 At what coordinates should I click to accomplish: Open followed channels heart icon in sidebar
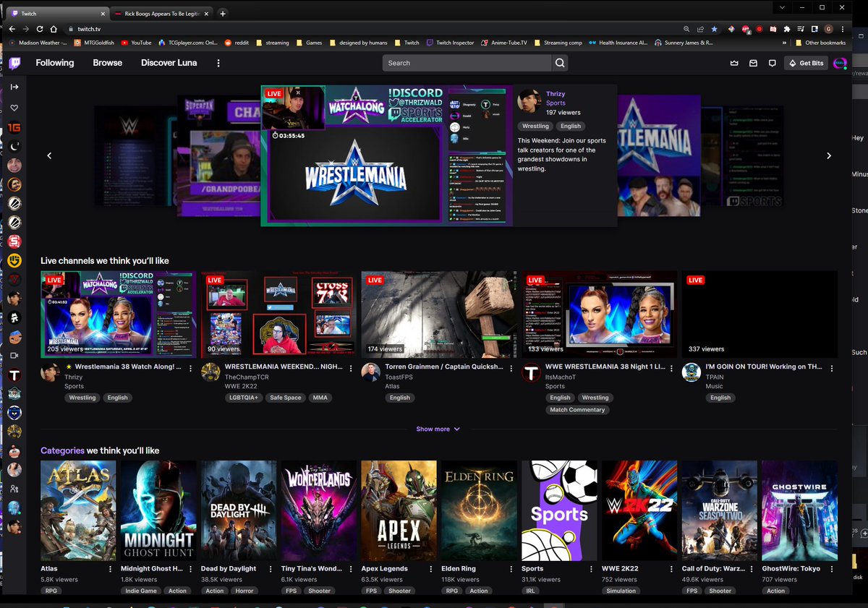tap(14, 108)
